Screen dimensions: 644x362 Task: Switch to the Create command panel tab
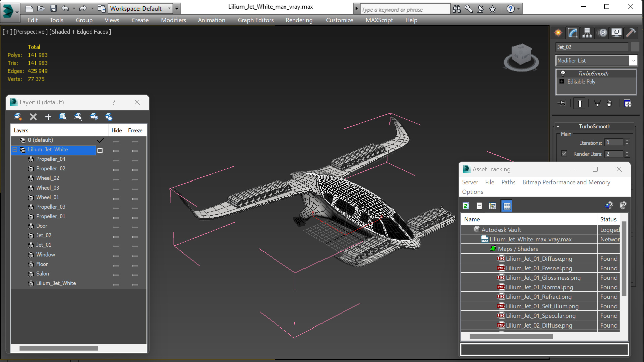point(558,32)
